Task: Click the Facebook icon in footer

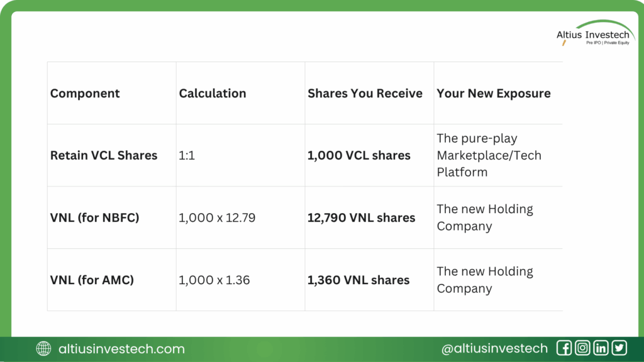Action: tap(564, 348)
